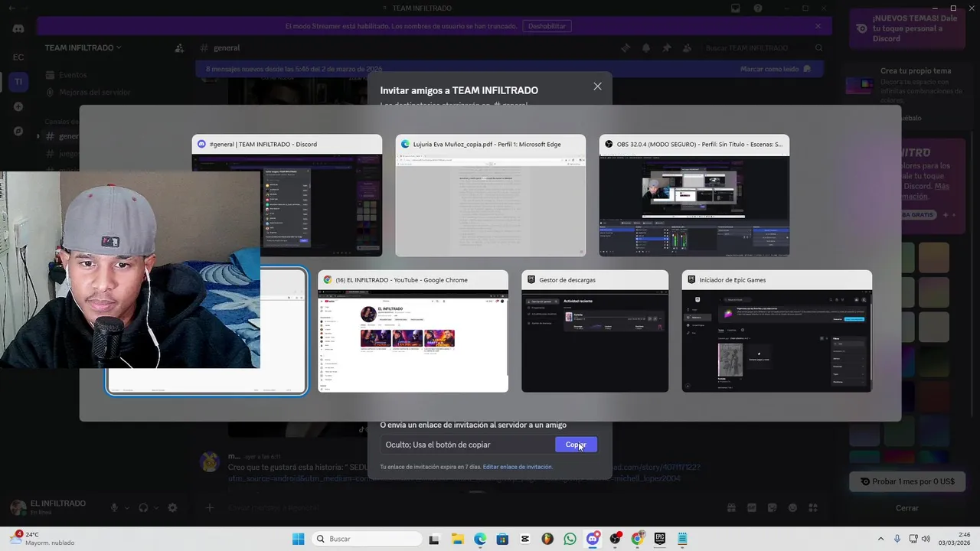Show hidden tray icons chevron
Viewport: 980px width, 551px height.
880,539
